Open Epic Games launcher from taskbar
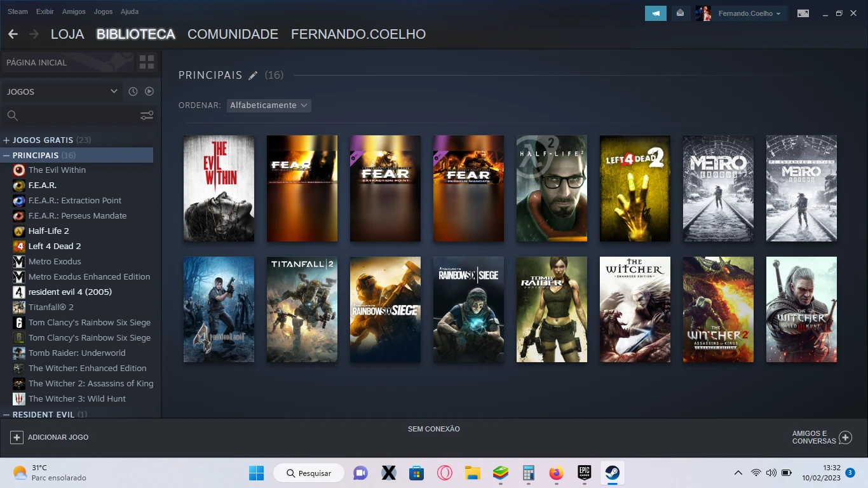 [585, 473]
